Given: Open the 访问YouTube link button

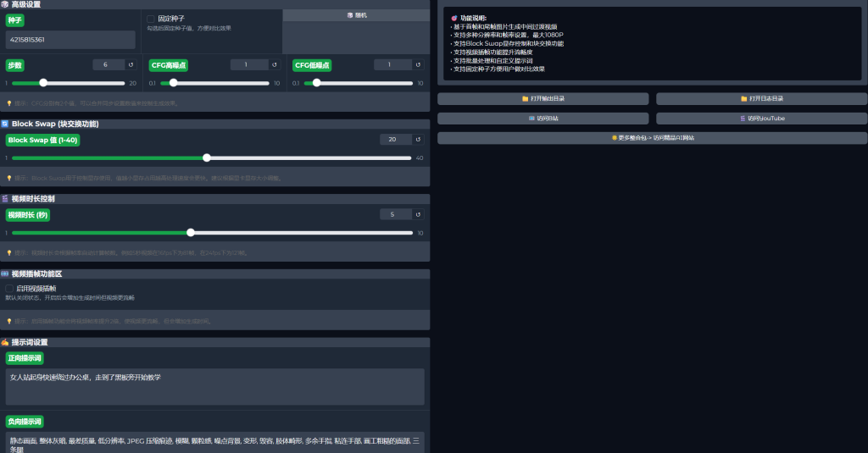Looking at the screenshot, I should [761, 119].
